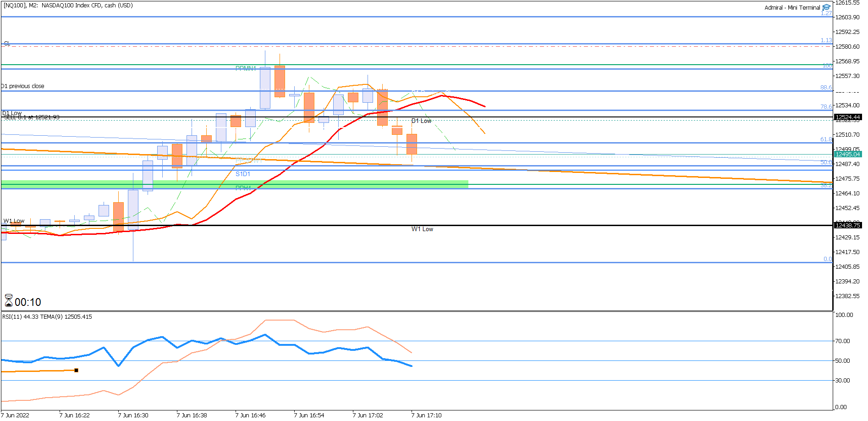The image size is (868, 421).
Task: Select the green 12495.04 current price tag
Action: click(x=848, y=154)
